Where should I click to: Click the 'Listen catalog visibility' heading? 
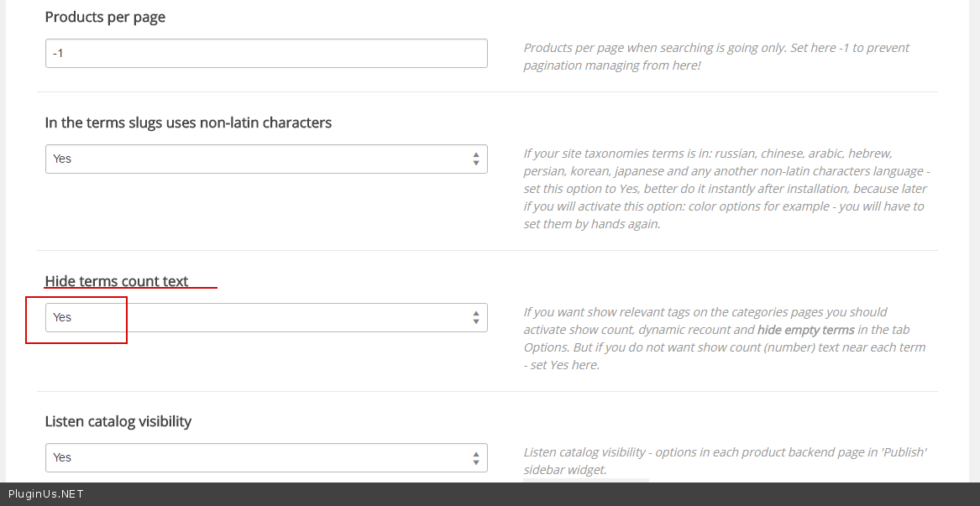(118, 421)
